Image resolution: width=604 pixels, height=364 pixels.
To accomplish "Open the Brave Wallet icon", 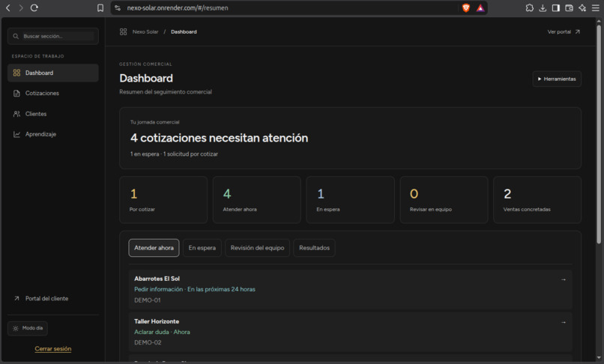I will coord(569,7).
